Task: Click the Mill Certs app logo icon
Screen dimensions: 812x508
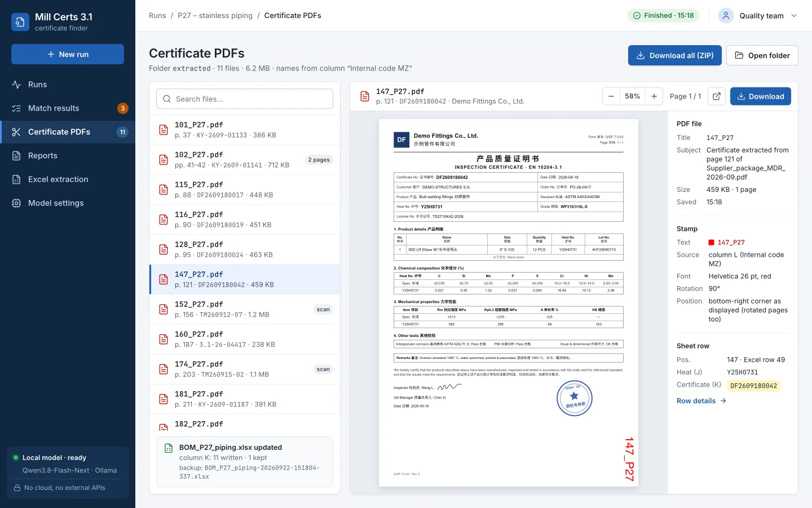Action: coord(20,22)
